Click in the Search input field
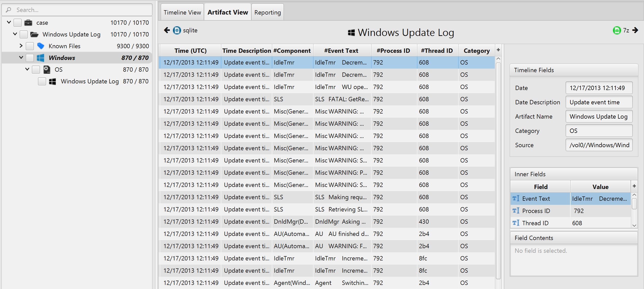The image size is (644, 289). click(x=77, y=10)
